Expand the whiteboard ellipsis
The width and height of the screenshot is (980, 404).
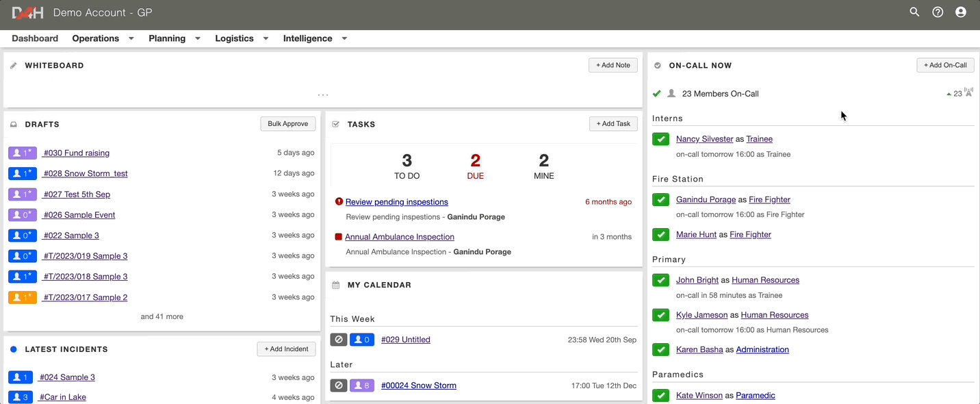(323, 94)
